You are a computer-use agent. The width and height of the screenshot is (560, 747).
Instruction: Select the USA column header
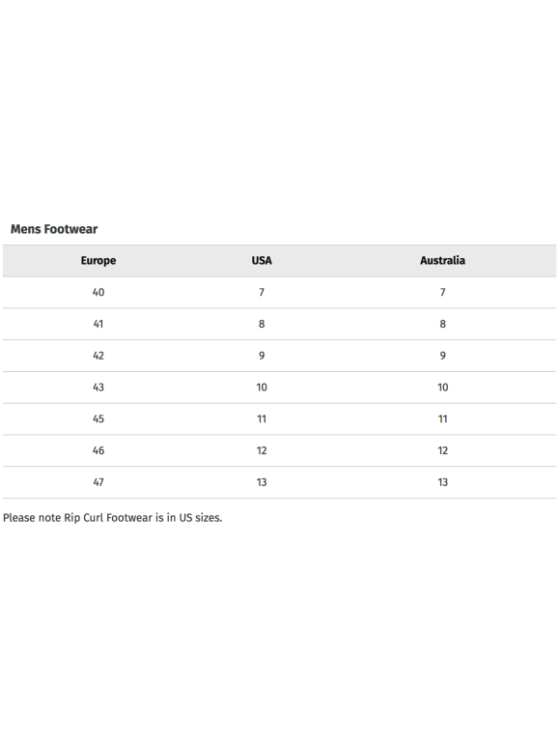[x=262, y=261]
